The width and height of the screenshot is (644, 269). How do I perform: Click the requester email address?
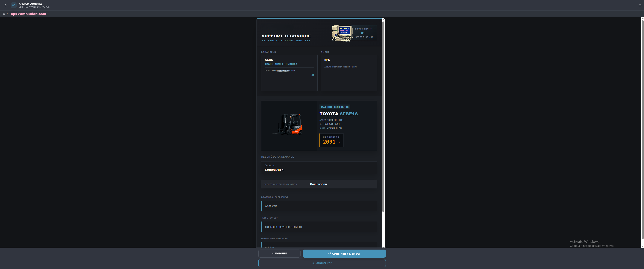(283, 71)
